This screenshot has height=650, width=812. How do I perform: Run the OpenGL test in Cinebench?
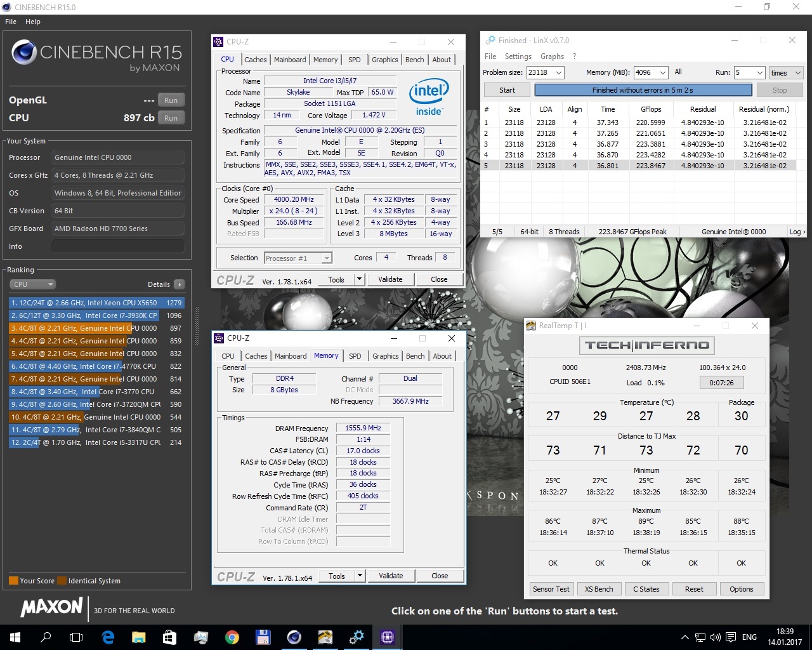[171, 100]
